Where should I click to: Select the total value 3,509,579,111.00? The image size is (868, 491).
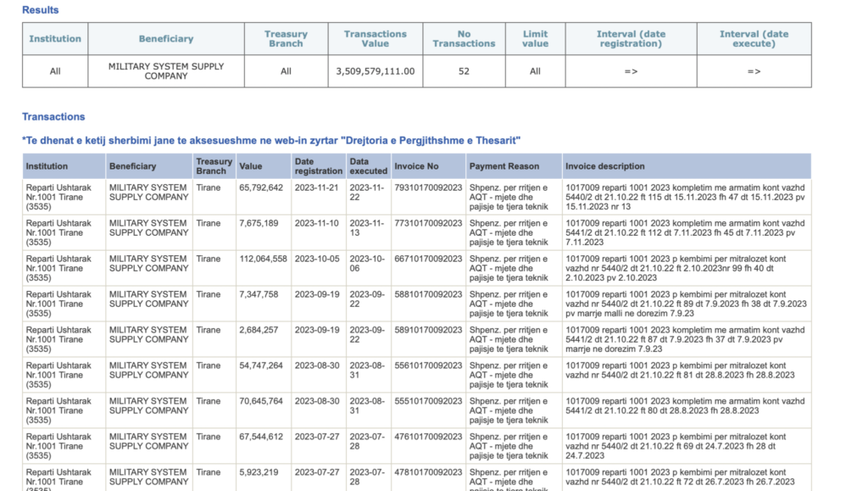point(376,71)
